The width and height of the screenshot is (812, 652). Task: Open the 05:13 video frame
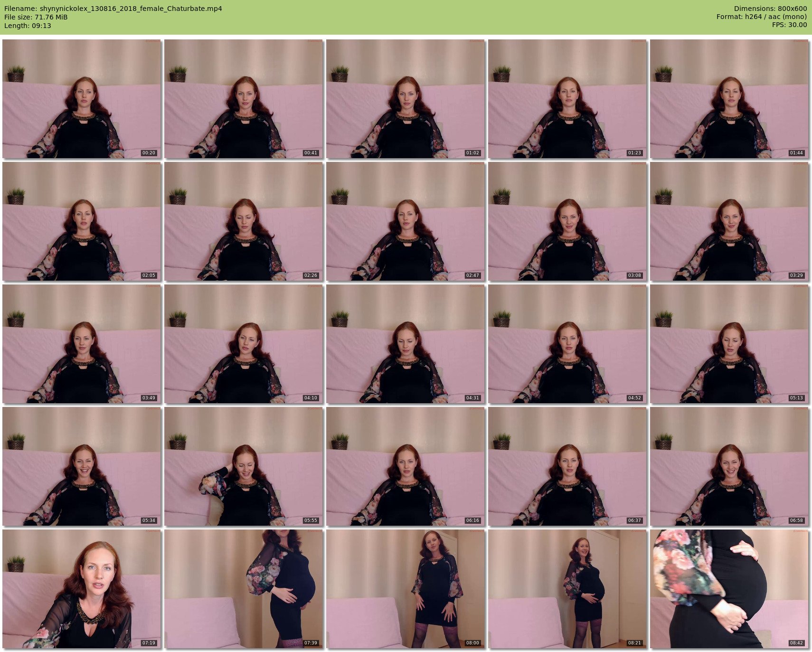click(x=729, y=344)
